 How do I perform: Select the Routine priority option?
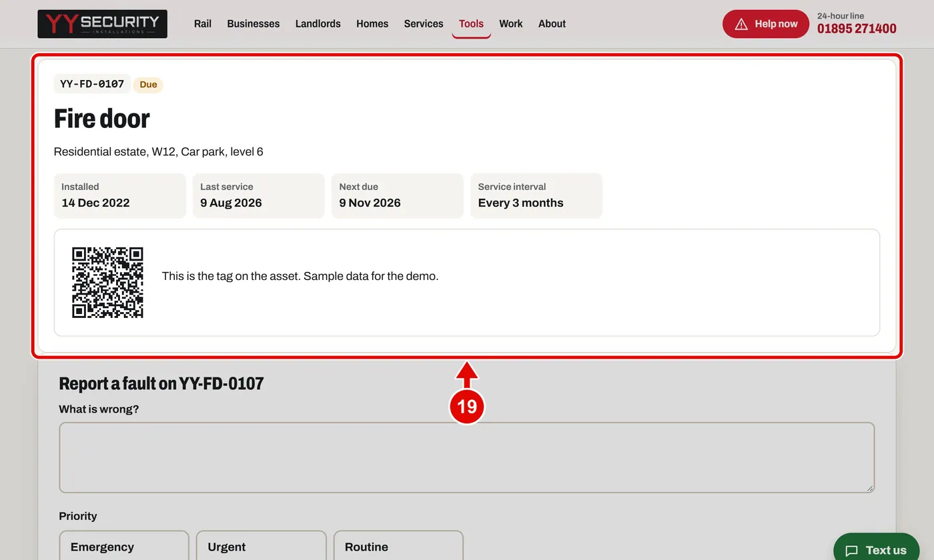pos(398,546)
